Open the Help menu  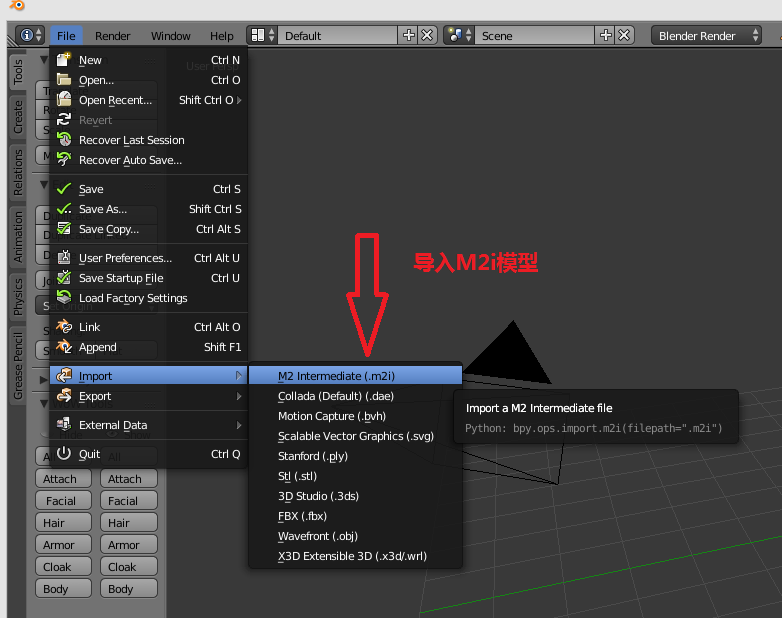(x=221, y=36)
